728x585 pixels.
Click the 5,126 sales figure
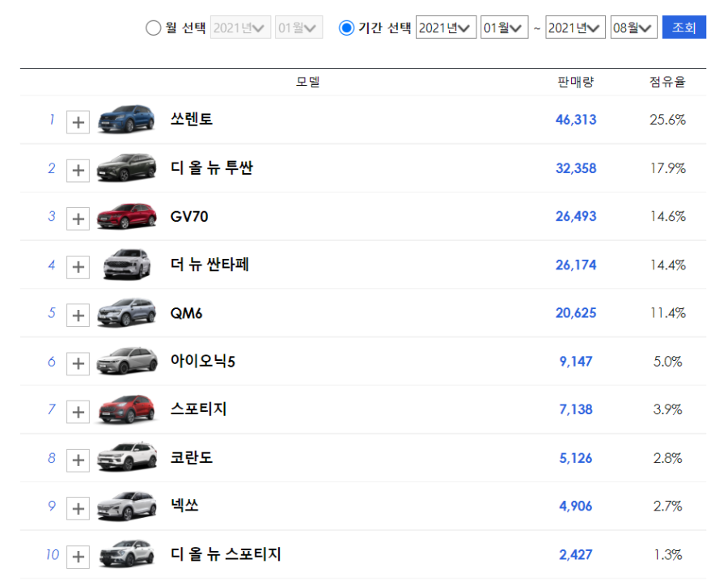click(x=576, y=458)
